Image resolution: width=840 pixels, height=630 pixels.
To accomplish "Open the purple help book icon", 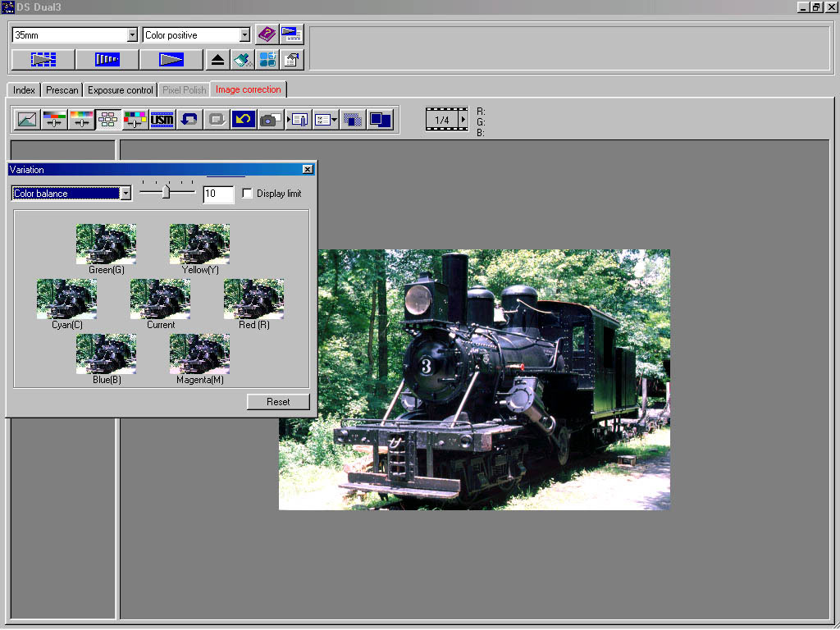I will click(x=267, y=34).
